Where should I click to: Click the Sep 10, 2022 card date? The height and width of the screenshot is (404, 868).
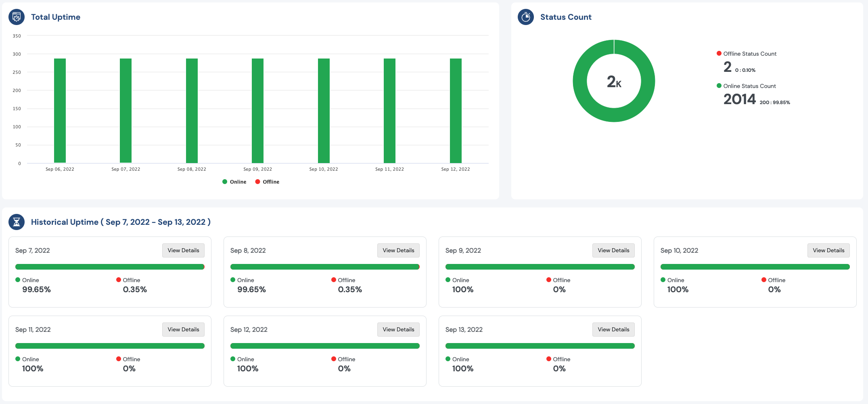coord(679,251)
